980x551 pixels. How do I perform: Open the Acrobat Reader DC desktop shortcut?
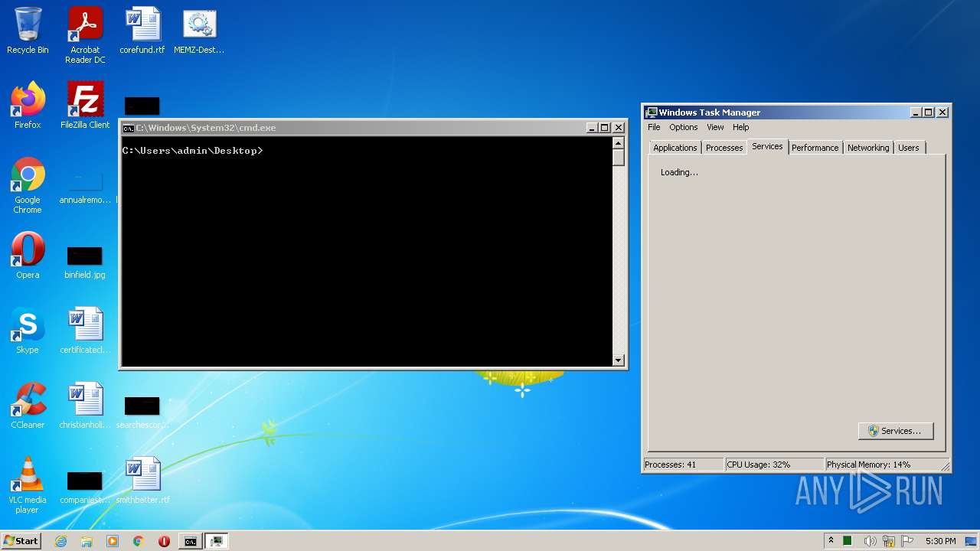coord(85,35)
